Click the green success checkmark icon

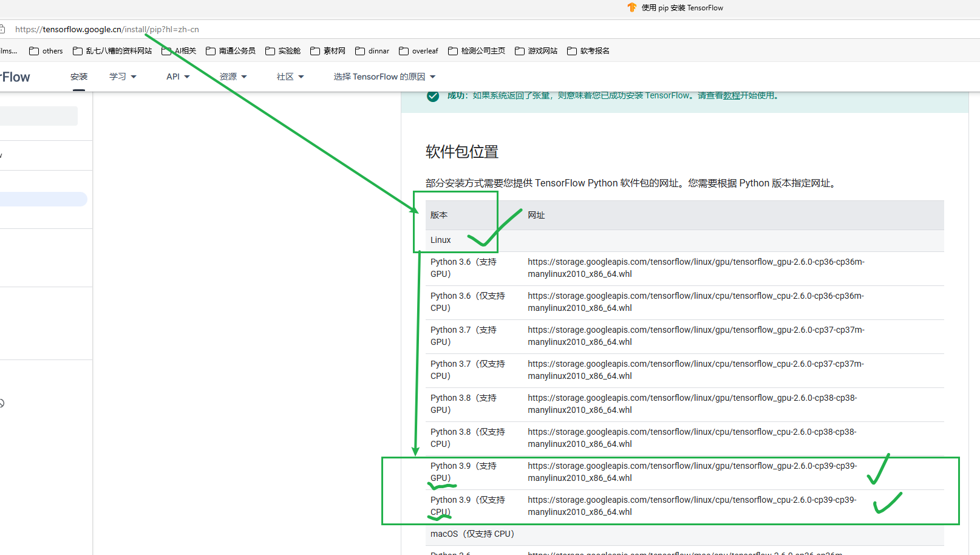433,96
